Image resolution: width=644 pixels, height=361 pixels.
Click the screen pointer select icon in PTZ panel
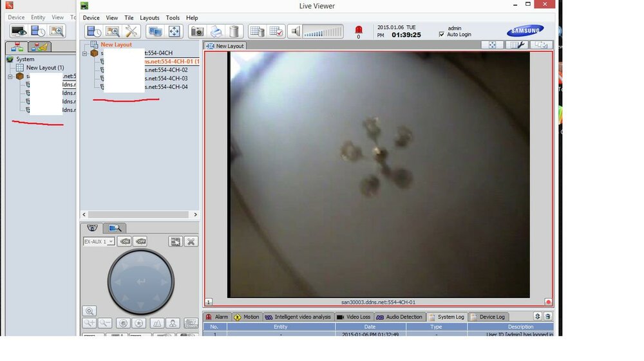click(x=175, y=241)
